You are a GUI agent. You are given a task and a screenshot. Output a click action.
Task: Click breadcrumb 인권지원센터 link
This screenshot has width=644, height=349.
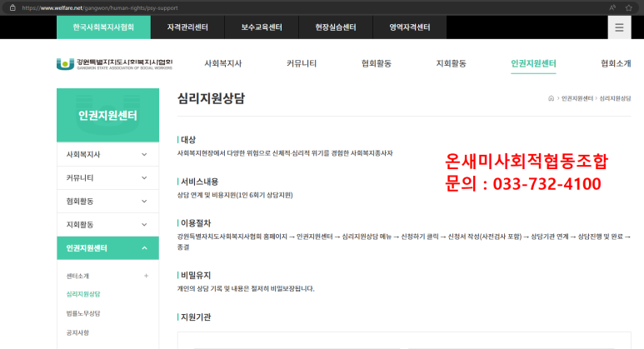click(x=577, y=98)
